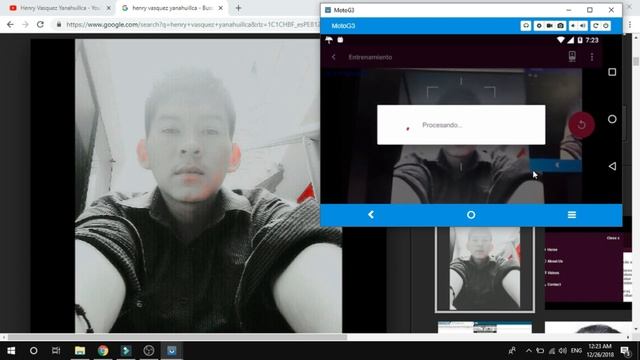Screen dimensions: 640x360
Task: Click the MotoG3 label in blue header
Action: tap(343, 26)
